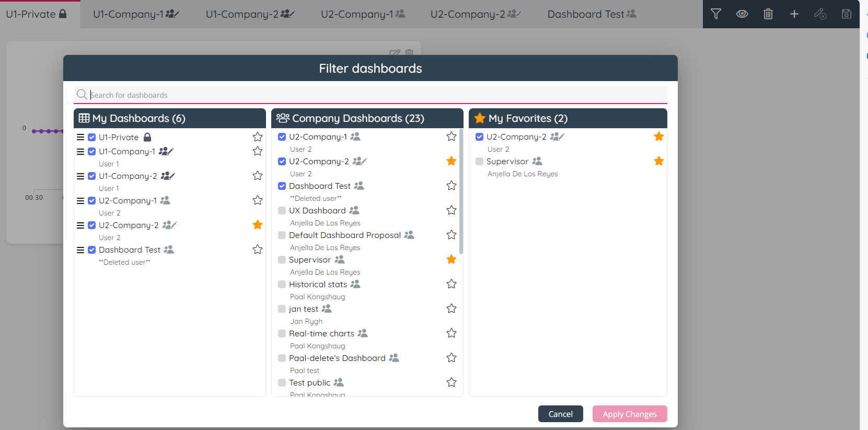
Task: Favorite U1-Private with its star icon
Action: click(x=258, y=137)
